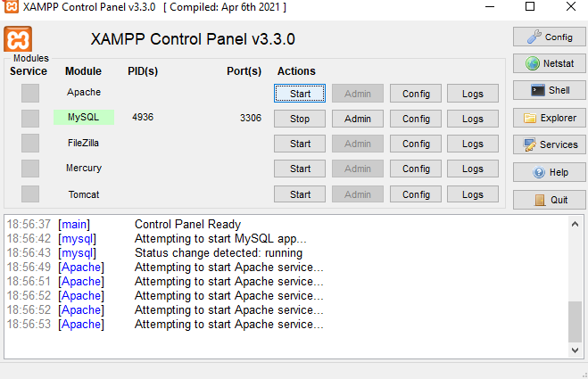Open Config for FileZilla module

[416, 144]
